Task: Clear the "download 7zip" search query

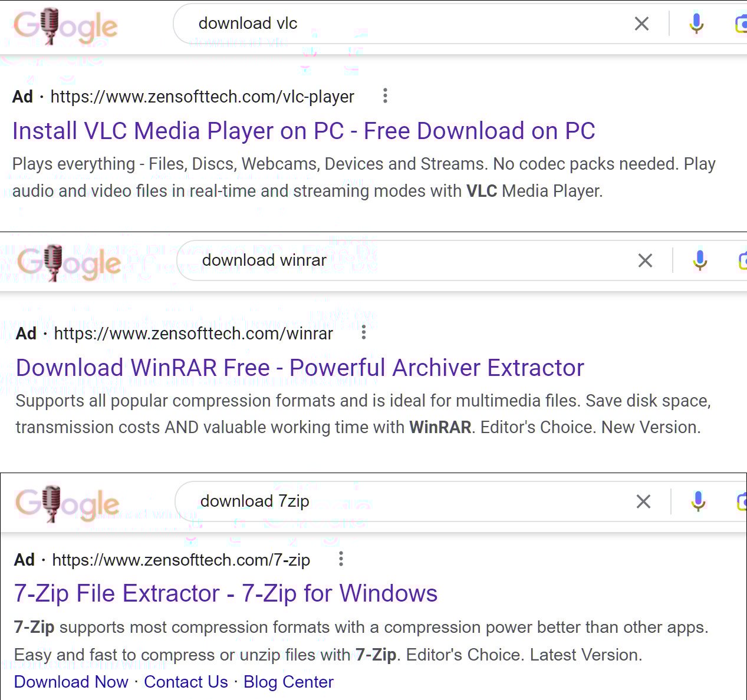Action: [643, 501]
